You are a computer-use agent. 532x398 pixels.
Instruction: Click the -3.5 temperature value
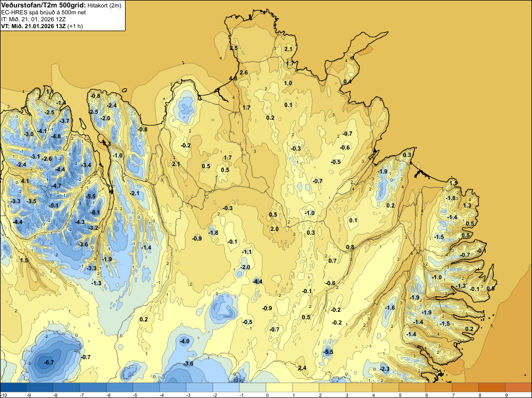pos(31,202)
